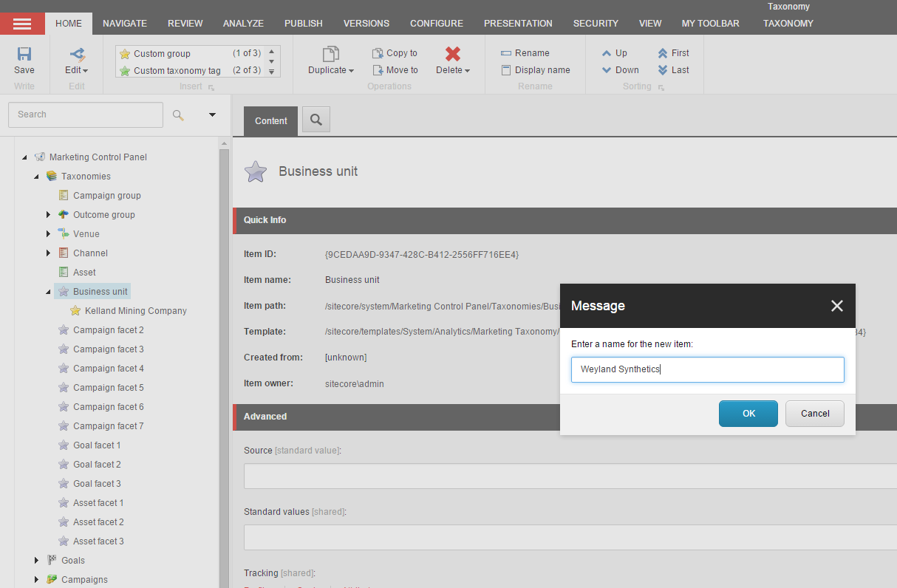Click the large Business unit star icon
Image resolution: width=897 pixels, height=588 pixels.
(x=256, y=172)
